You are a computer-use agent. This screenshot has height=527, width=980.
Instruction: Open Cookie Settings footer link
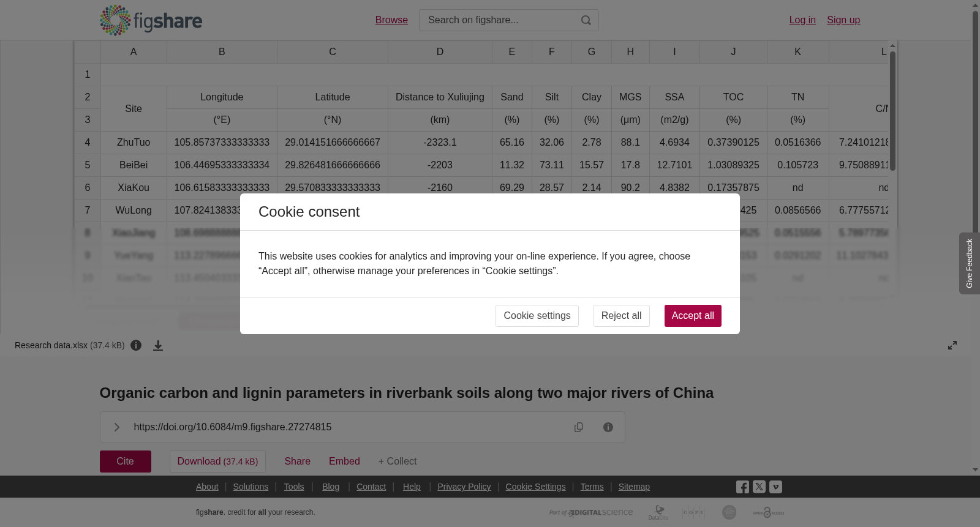click(x=535, y=487)
